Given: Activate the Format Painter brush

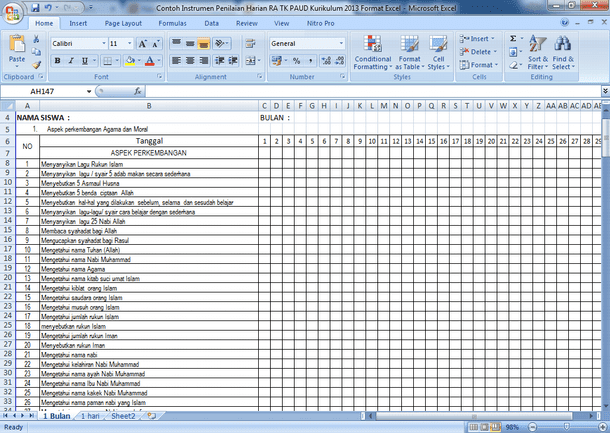Looking at the screenshot, I should 37,65.
